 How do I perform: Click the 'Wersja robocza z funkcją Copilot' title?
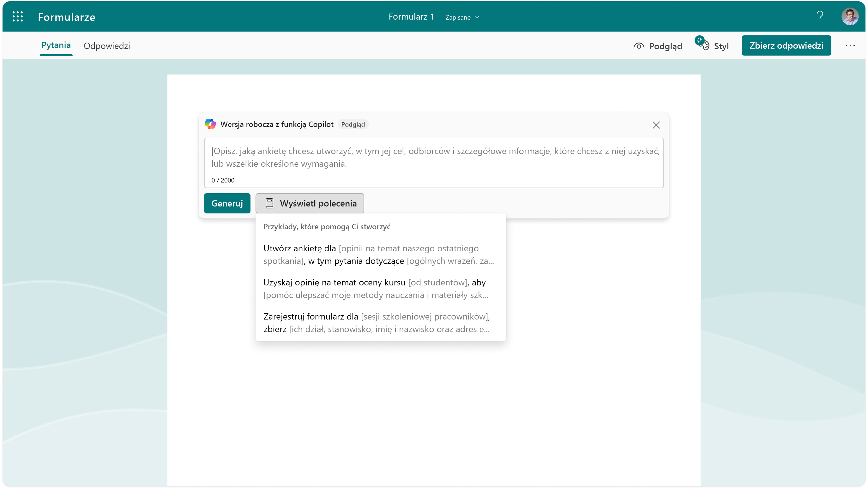(277, 124)
